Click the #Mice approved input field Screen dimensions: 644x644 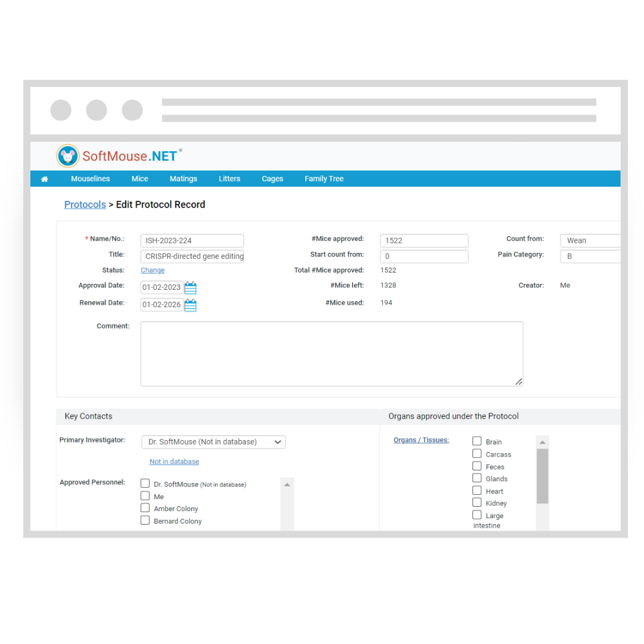point(424,241)
